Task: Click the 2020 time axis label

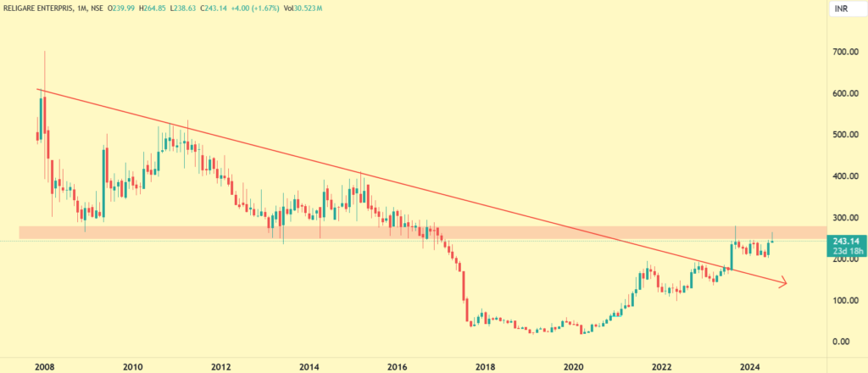Action: [574, 366]
